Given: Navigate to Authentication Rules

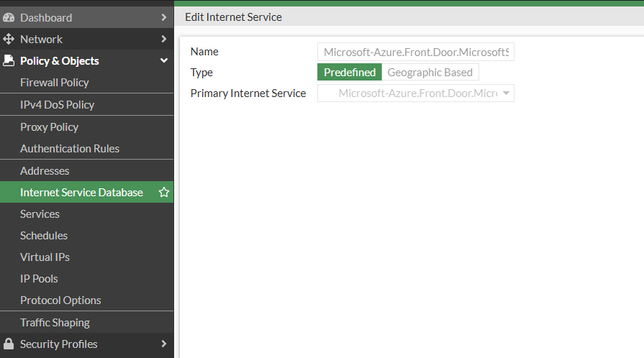Looking at the screenshot, I should 70,149.
